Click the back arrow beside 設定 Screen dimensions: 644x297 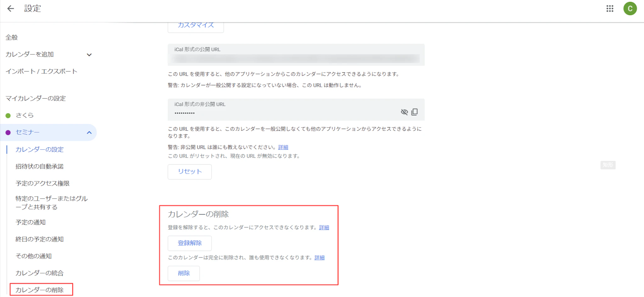click(x=11, y=9)
